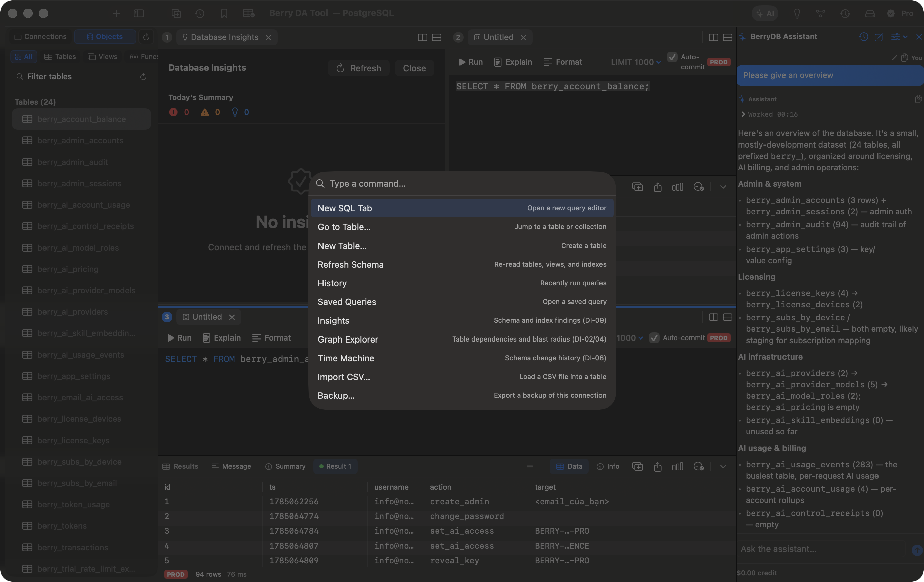The height and width of the screenshot is (582, 924).
Task: Toggle the sidebar panel icon in title bar
Action: tap(138, 13)
